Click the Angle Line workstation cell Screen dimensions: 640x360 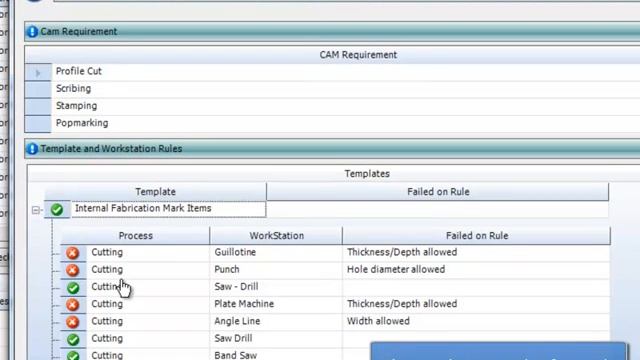coord(276,321)
